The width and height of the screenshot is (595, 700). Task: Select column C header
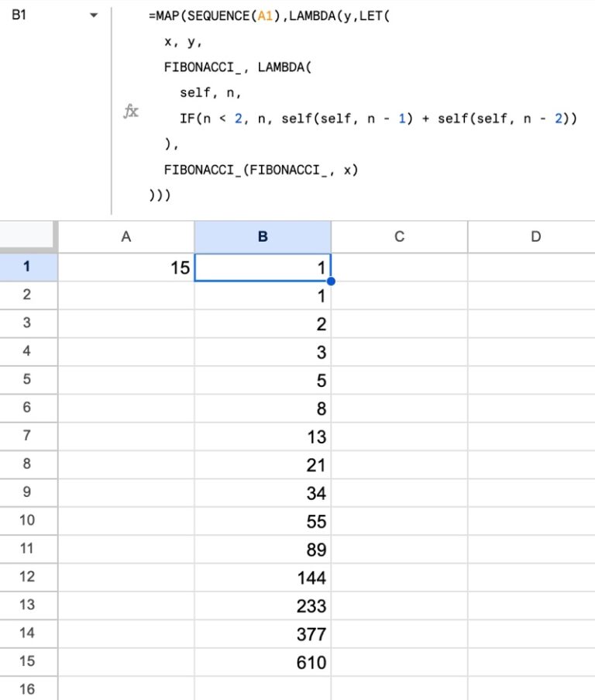tap(399, 237)
